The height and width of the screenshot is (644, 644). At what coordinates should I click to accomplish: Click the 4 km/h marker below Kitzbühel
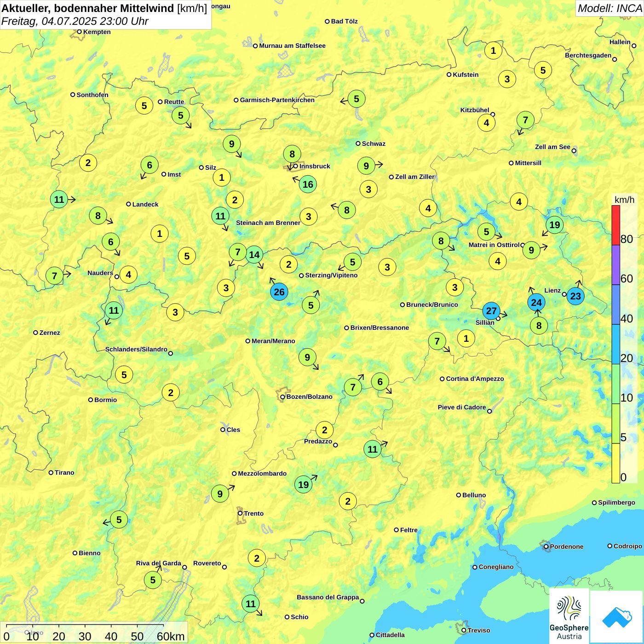click(x=486, y=122)
